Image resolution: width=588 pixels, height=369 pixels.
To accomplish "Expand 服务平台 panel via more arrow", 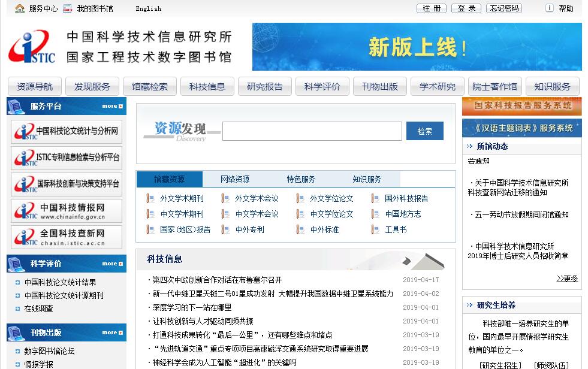I will [113, 106].
